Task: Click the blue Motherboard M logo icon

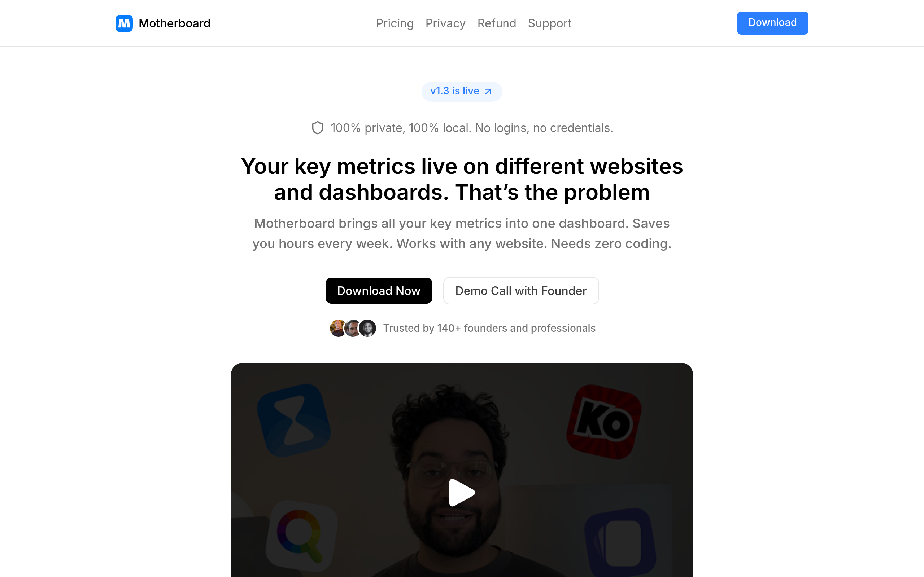Action: [x=124, y=23]
